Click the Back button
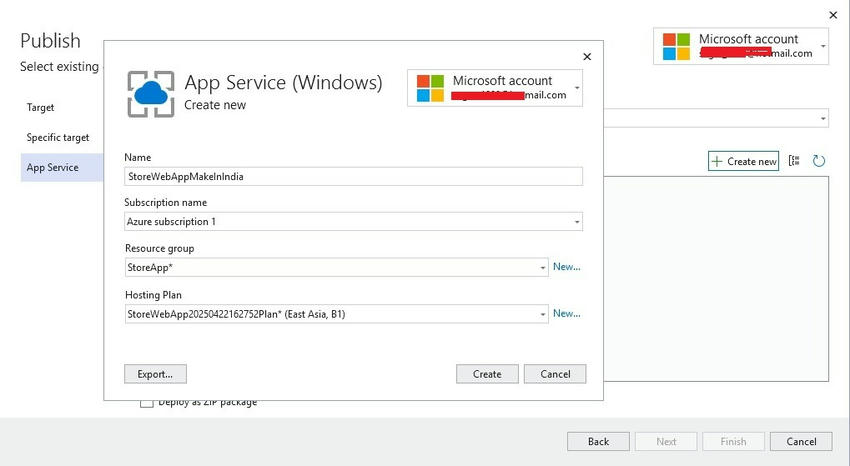The image size is (850, 466). 598,441
